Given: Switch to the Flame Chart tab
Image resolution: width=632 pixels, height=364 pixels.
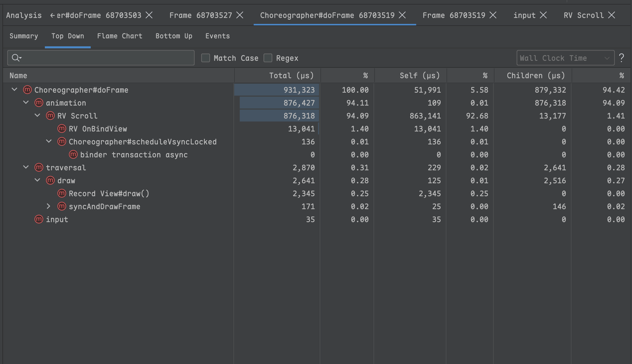Looking at the screenshot, I should point(120,36).
